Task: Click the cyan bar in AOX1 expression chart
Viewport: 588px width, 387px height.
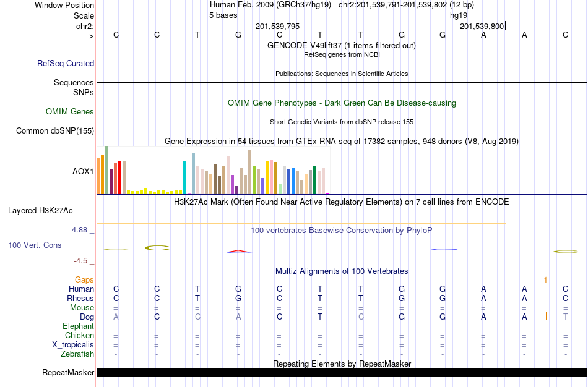Action: point(184,177)
